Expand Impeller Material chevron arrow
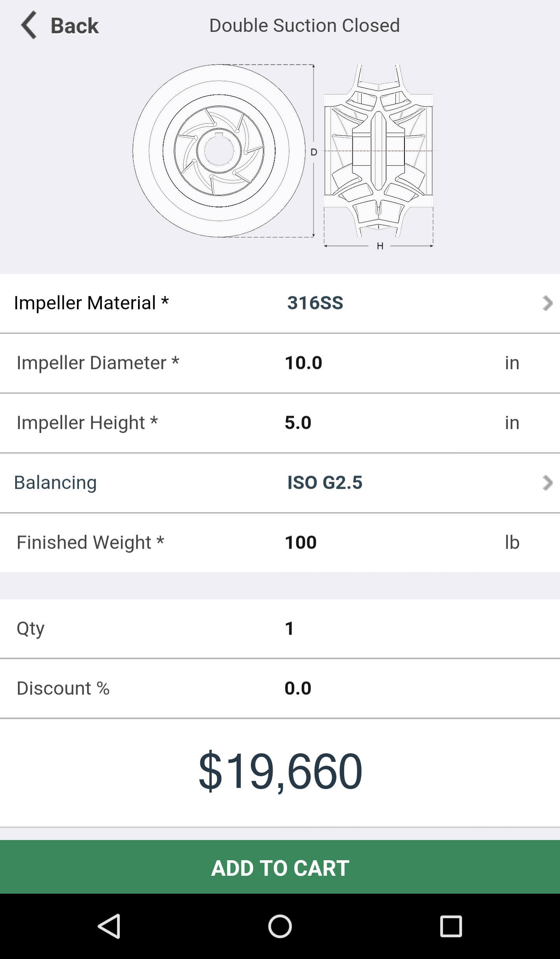The image size is (560, 959). point(548,303)
